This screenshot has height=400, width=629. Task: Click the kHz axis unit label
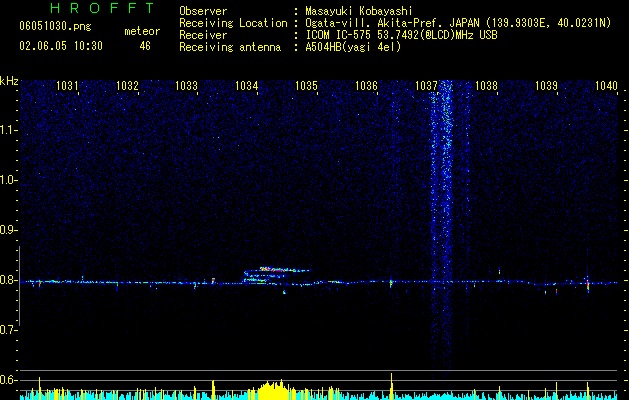[x=9, y=81]
